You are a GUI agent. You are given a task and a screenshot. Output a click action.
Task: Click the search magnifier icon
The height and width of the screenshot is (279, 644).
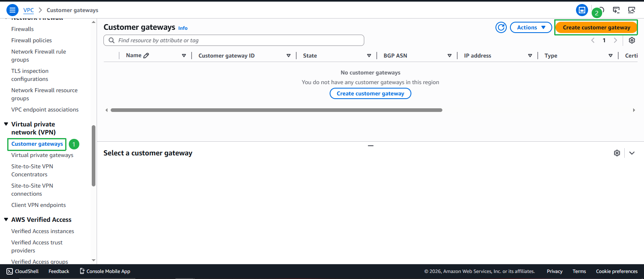click(111, 40)
